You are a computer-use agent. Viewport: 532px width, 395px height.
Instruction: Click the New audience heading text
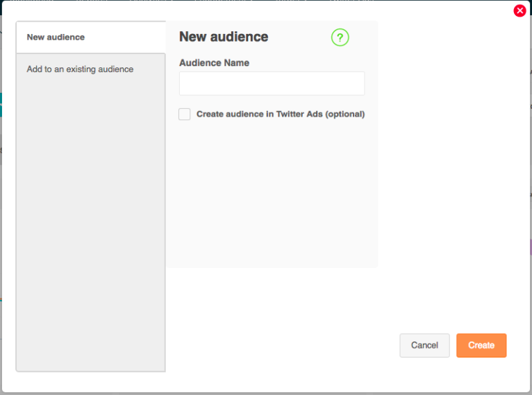click(x=224, y=37)
